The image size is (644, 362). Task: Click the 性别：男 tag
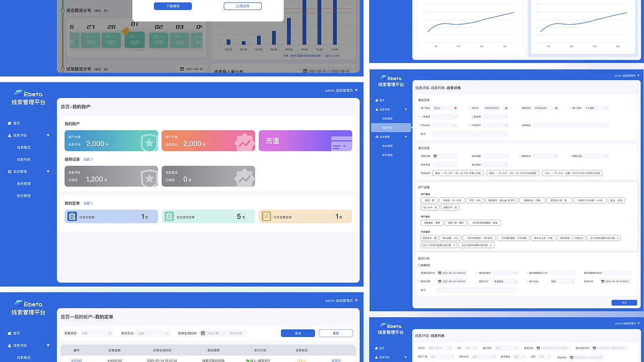430,200
